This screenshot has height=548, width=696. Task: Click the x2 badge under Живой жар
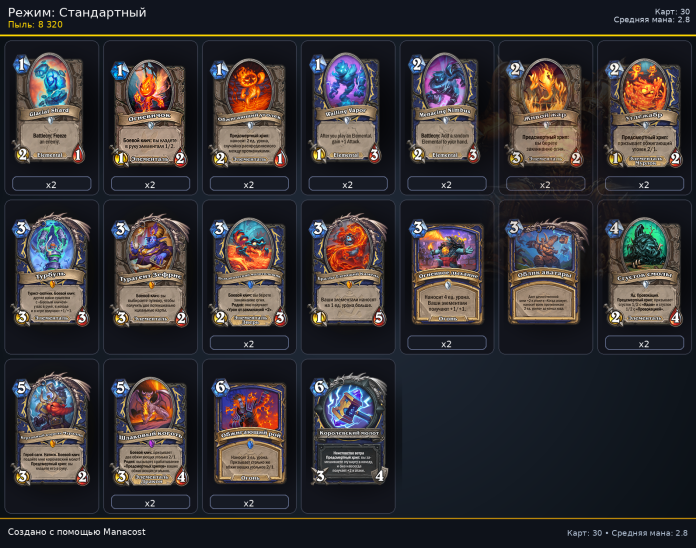click(545, 184)
